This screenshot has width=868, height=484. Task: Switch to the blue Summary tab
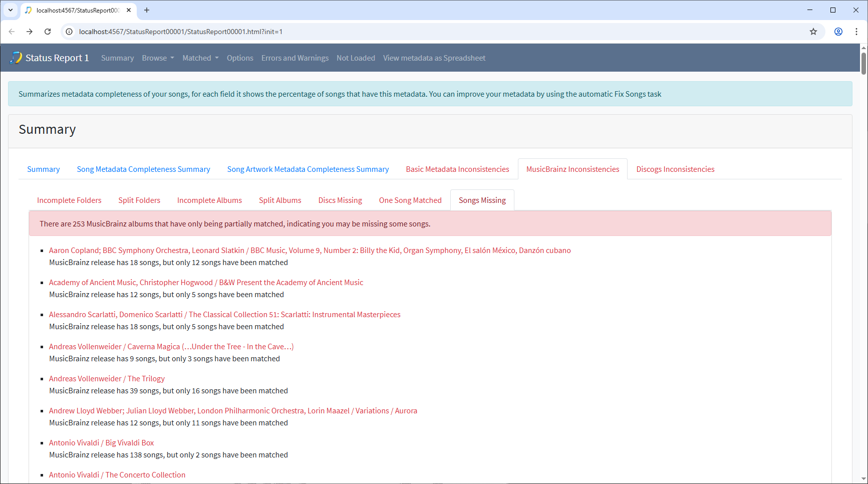tap(44, 169)
